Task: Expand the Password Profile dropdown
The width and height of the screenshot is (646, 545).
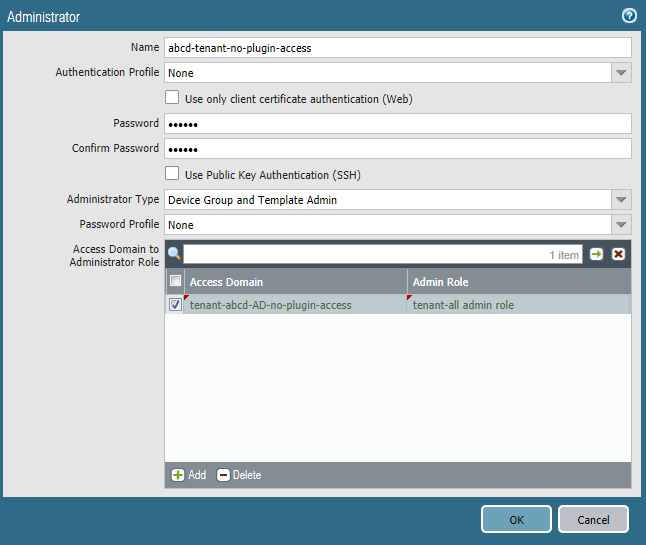Action: [x=621, y=225]
